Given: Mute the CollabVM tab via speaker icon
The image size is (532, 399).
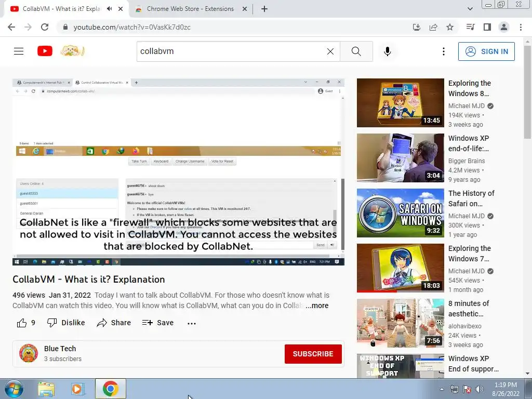Looking at the screenshot, I should point(109,9).
